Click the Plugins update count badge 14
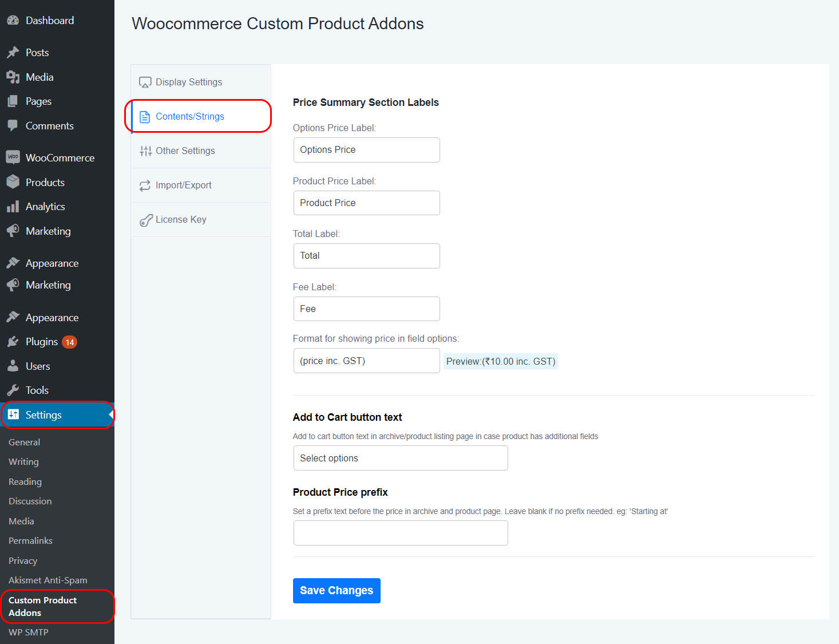Viewport: 839px width, 644px height. coord(69,342)
